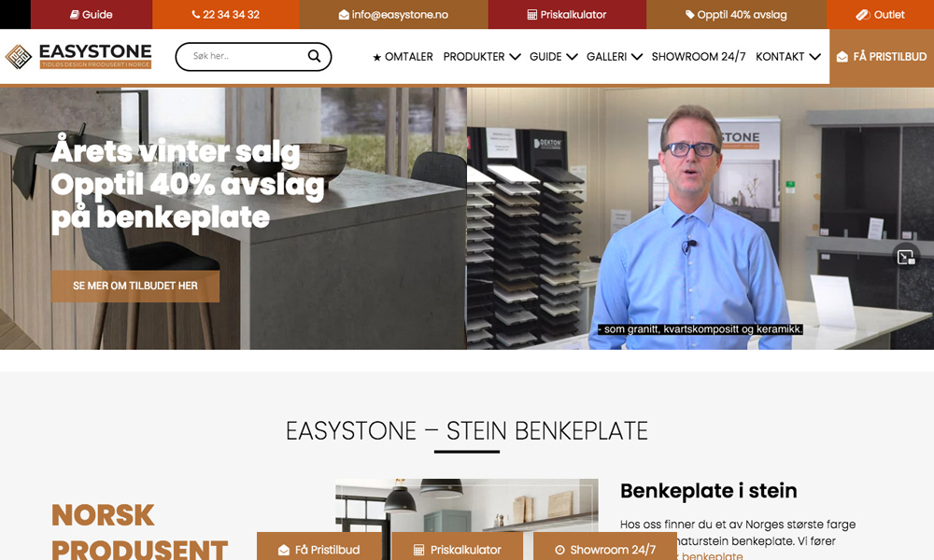This screenshot has width=934, height=560.
Task: Click the floating Showroom 24/7 button
Action: (604, 548)
